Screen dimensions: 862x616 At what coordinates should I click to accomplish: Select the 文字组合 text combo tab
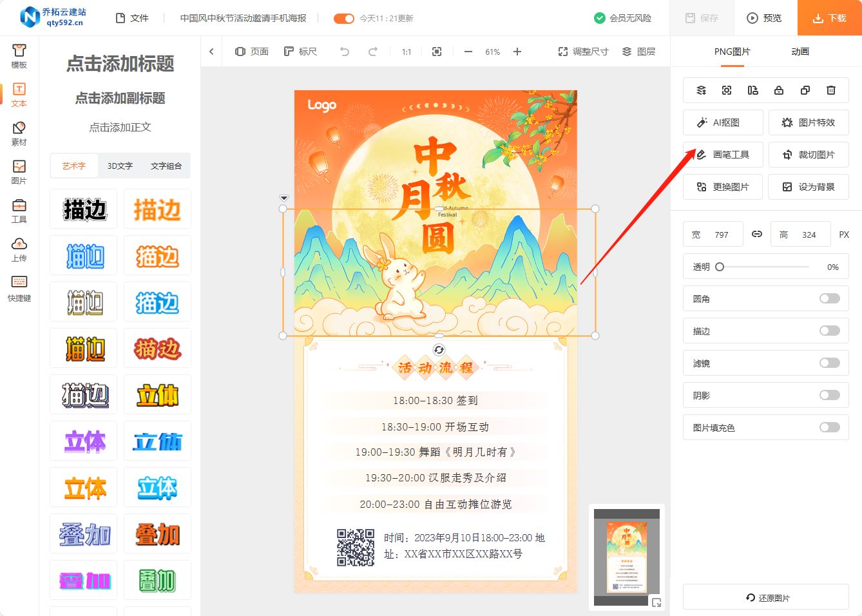[x=166, y=166]
